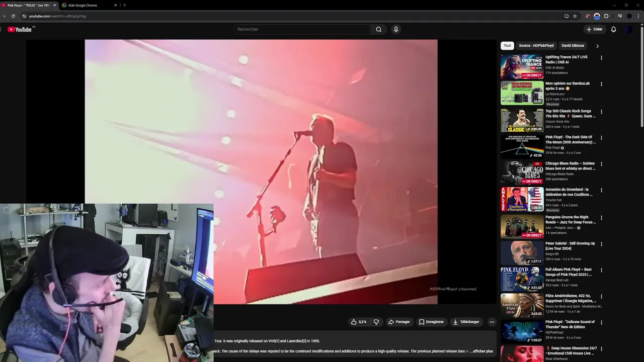Image resolution: width=644 pixels, height=362 pixels.
Task: Click the Créer button
Action: click(594, 29)
